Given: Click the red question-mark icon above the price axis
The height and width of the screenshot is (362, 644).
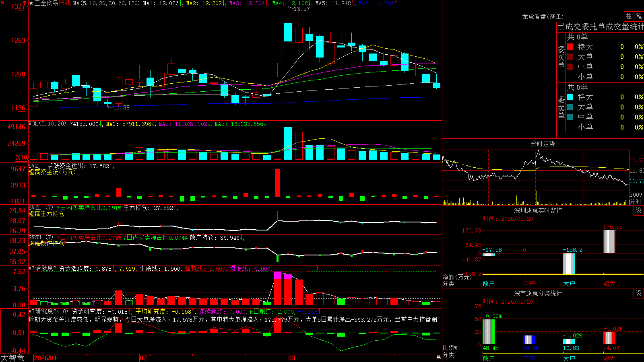Looking at the screenshot, I should (x=25, y=3).
